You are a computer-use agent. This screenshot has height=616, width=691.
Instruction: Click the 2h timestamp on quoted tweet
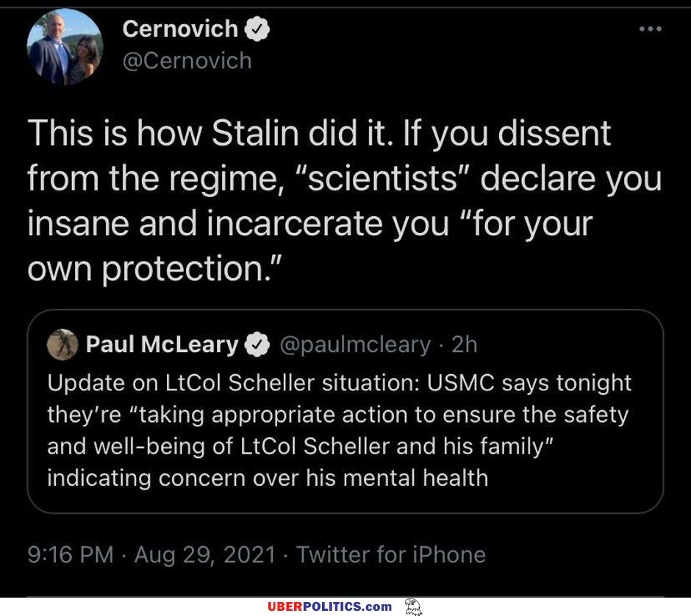[x=466, y=343]
